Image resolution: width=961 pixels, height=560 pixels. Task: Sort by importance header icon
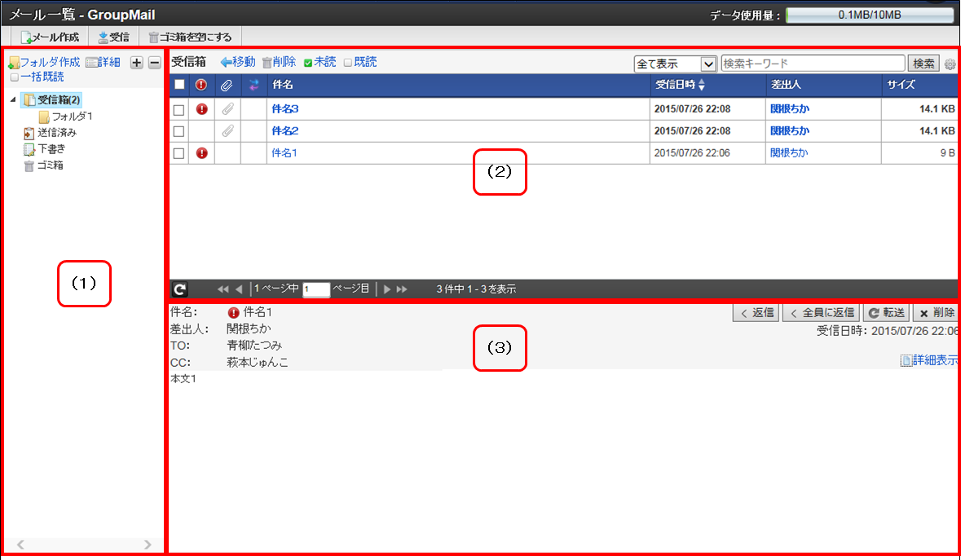coord(201,85)
